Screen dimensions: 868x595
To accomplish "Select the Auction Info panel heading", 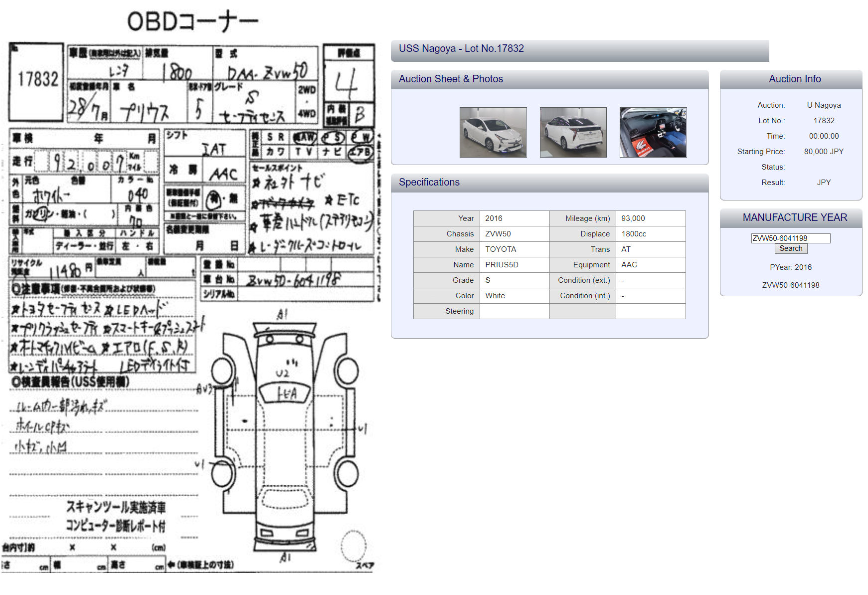I will point(795,79).
